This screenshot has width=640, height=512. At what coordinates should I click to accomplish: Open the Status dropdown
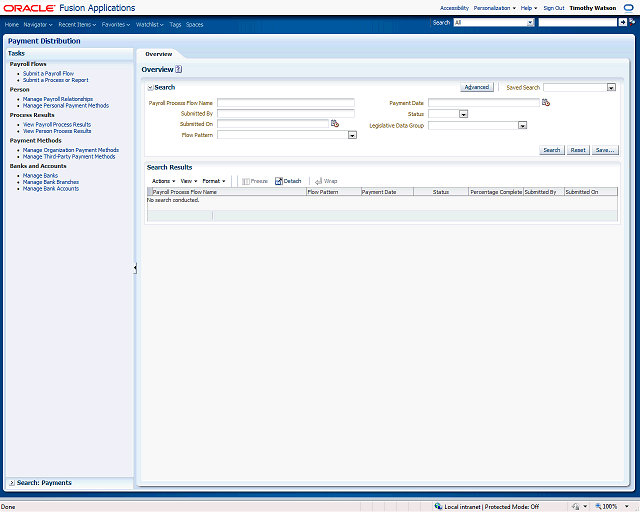(463, 114)
